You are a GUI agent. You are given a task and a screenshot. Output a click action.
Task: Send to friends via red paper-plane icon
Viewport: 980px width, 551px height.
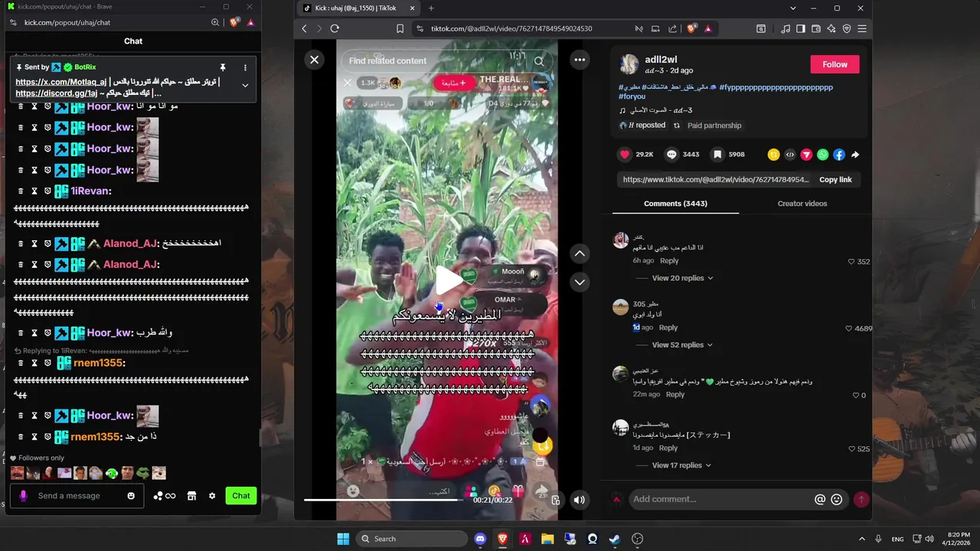click(806, 155)
